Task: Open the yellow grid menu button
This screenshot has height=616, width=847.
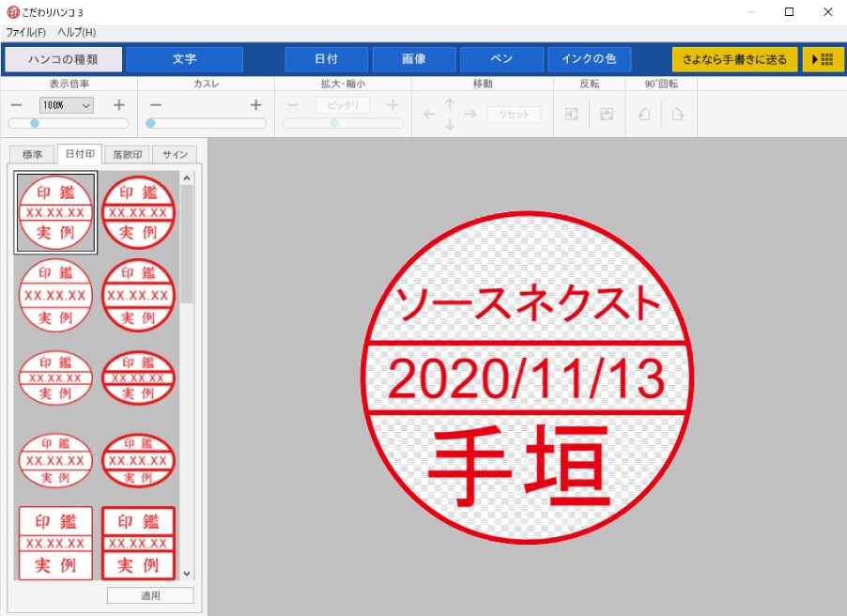Action: [823, 59]
